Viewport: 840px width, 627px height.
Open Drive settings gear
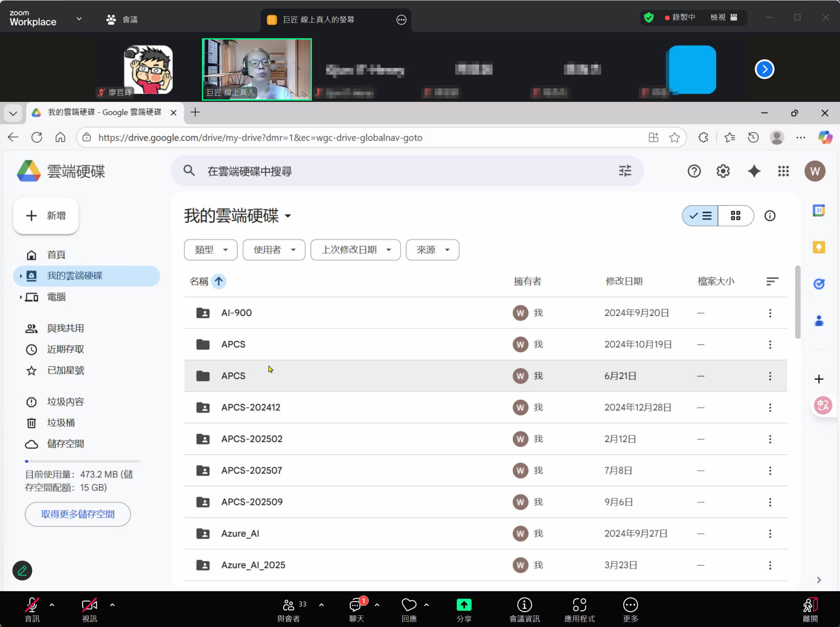(723, 171)
